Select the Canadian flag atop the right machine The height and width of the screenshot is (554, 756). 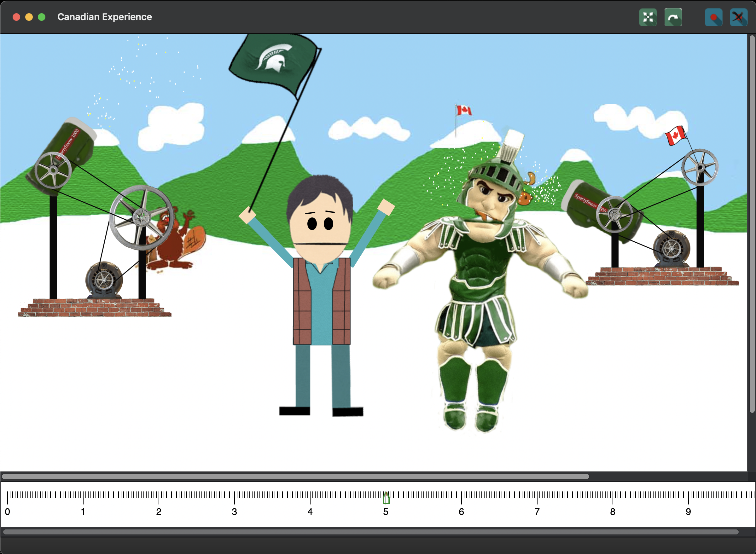tap(675, 136)
